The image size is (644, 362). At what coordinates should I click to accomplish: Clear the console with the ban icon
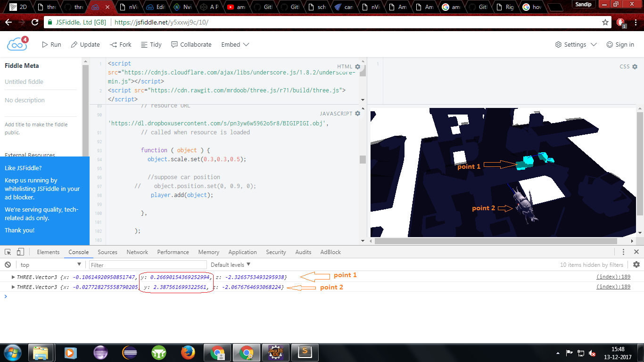point(8,265)
